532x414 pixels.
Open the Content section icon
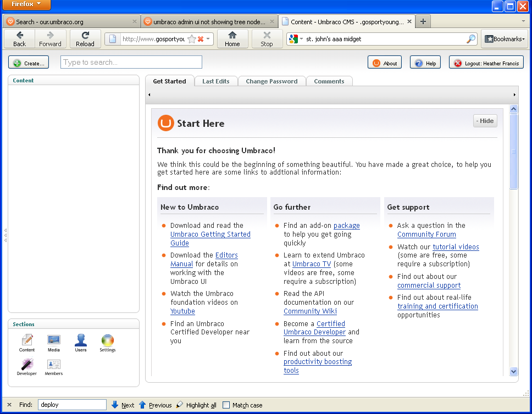coord(26,342)
